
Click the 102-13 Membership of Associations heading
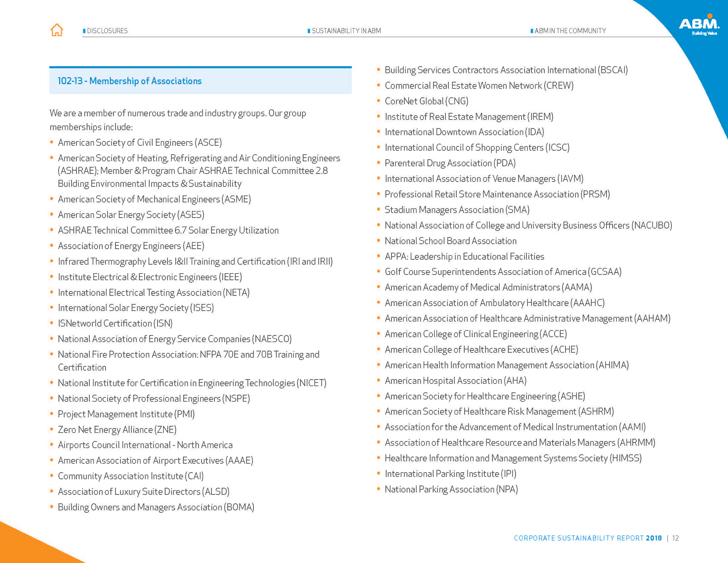[130, 81]
